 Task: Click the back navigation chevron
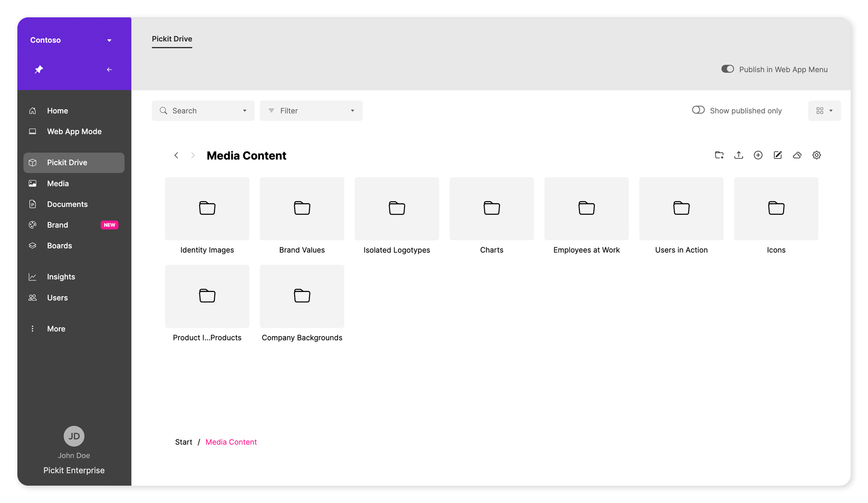click(176, 155)
